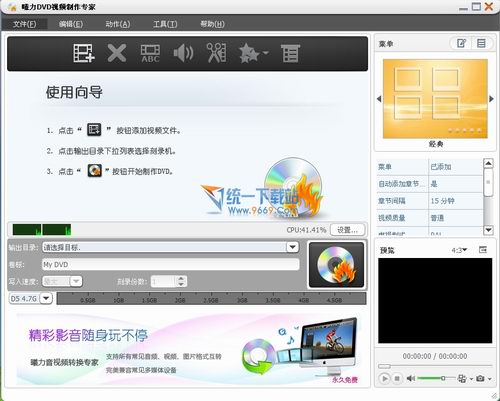The height and width of the screenshot is (401, 500).
Task: Open the 编辑(E) menu
Action: pyautogui.click(x=71, y=24)
